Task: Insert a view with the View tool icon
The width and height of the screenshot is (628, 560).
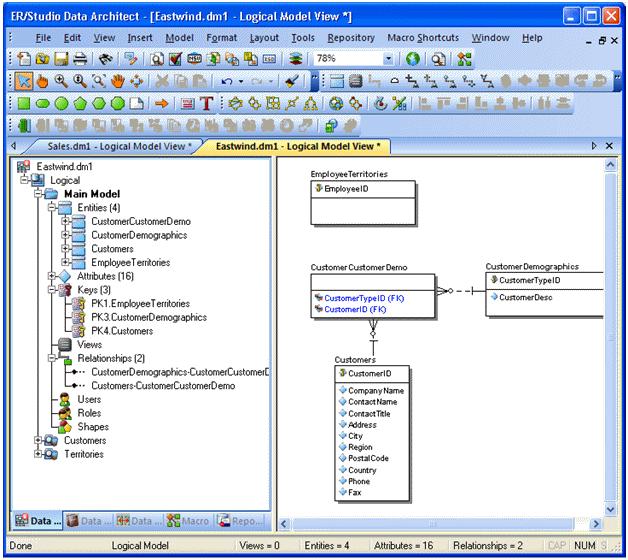Action: [355, 81]
